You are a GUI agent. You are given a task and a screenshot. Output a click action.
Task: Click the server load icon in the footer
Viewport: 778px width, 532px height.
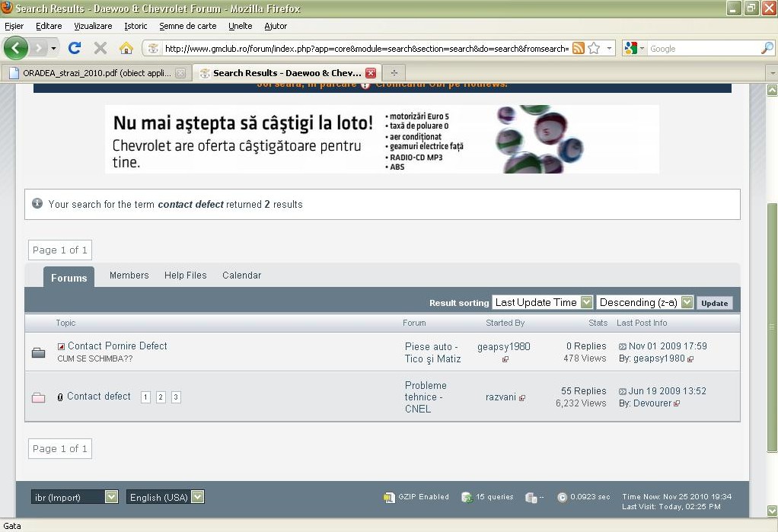click(x=531, y=497)
